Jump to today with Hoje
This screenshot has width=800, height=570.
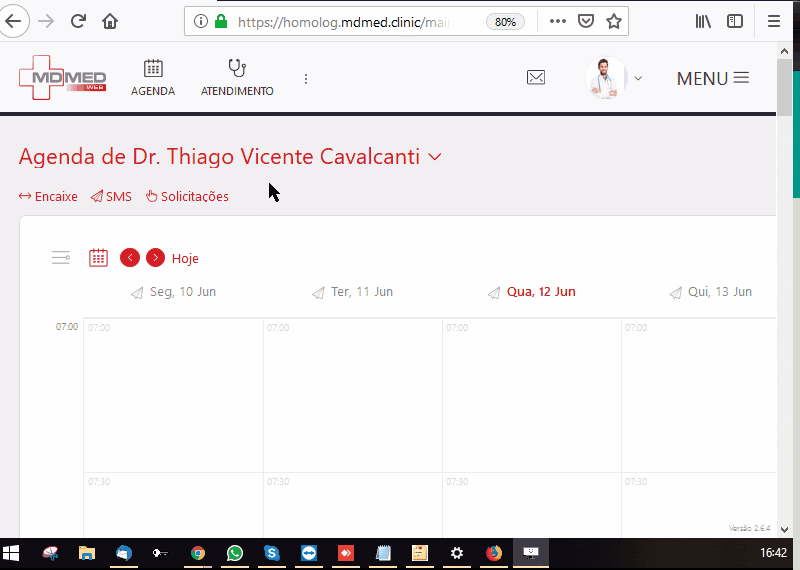coord(185,259)
